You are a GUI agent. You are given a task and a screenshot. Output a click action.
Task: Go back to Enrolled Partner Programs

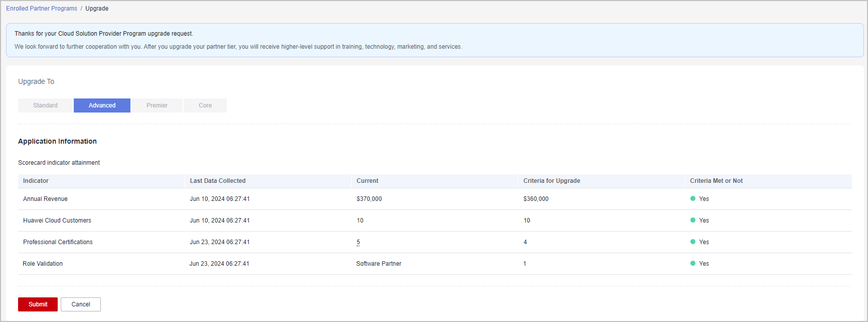(x=42, y=9)
